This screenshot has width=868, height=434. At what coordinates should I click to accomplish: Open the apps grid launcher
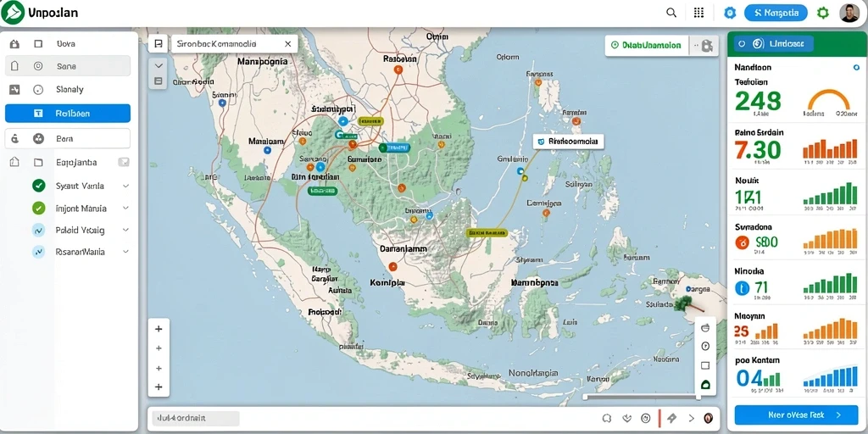698,13
